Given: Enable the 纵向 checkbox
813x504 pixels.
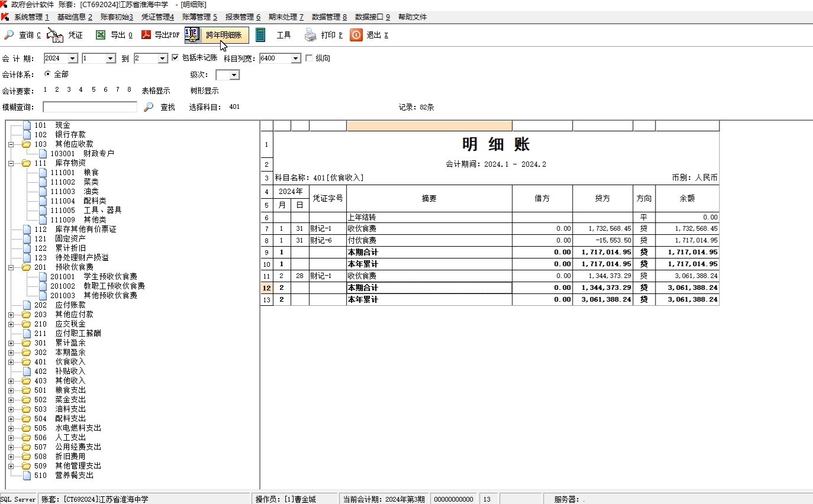Looking at the screenshot, I should pos(309,58).
